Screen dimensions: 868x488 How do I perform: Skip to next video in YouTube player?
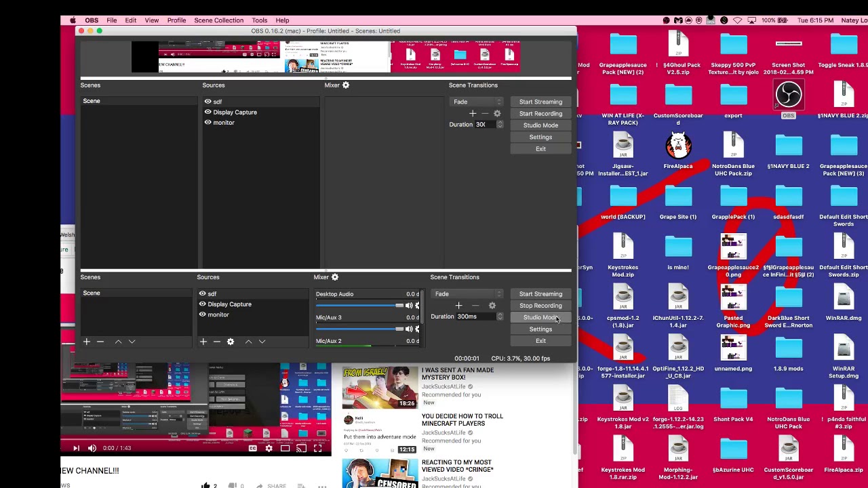click(x=76, y=448)
